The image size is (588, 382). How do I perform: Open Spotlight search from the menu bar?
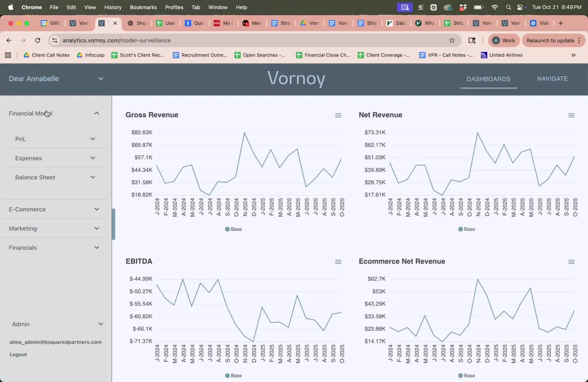click(508, 7)
